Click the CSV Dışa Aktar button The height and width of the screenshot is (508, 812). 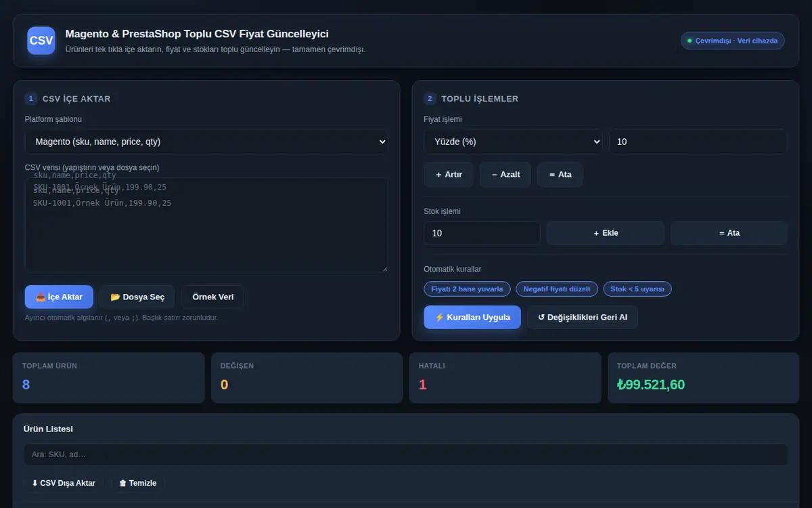[x=64, y=483]
